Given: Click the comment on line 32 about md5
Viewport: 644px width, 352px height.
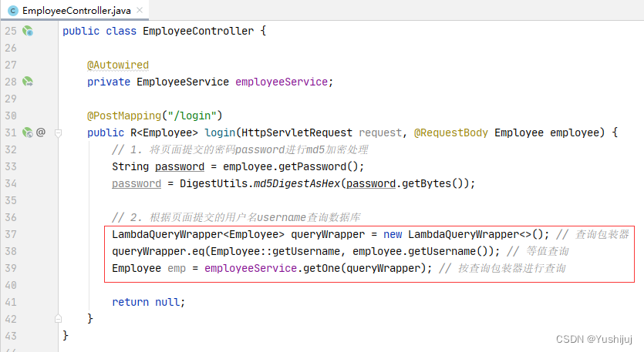Looking at the screenshot, I should [x=240, y=149].
